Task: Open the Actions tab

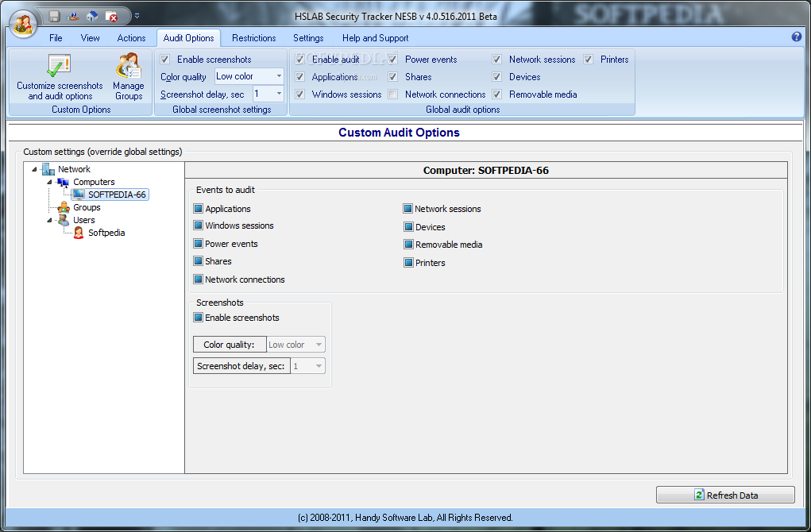Action: [131, 38]
